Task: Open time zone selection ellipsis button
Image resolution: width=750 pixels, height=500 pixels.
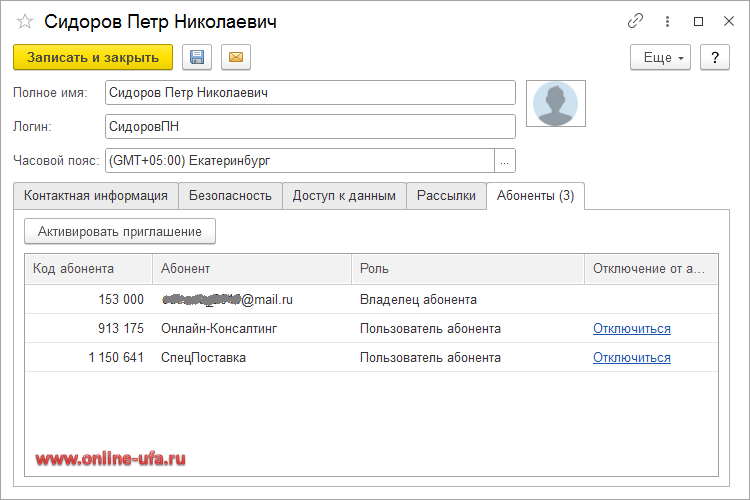Action: tap(505, 160)
